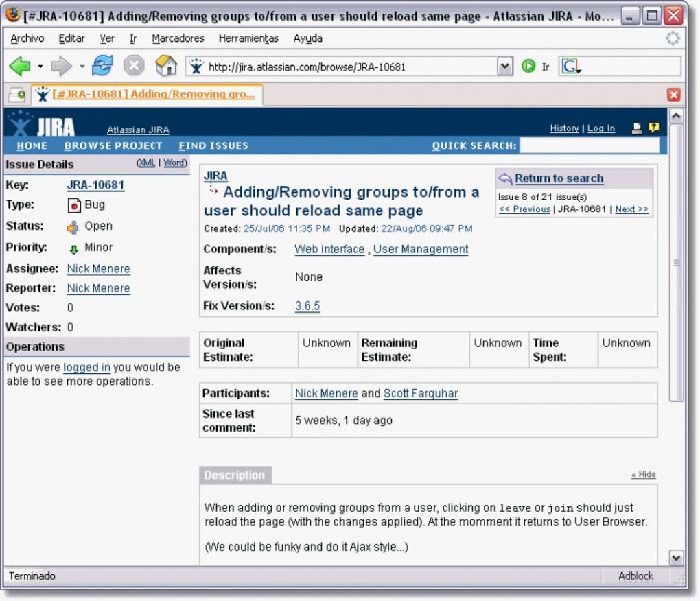Click the Bug type icon

[x=74, y=205]
